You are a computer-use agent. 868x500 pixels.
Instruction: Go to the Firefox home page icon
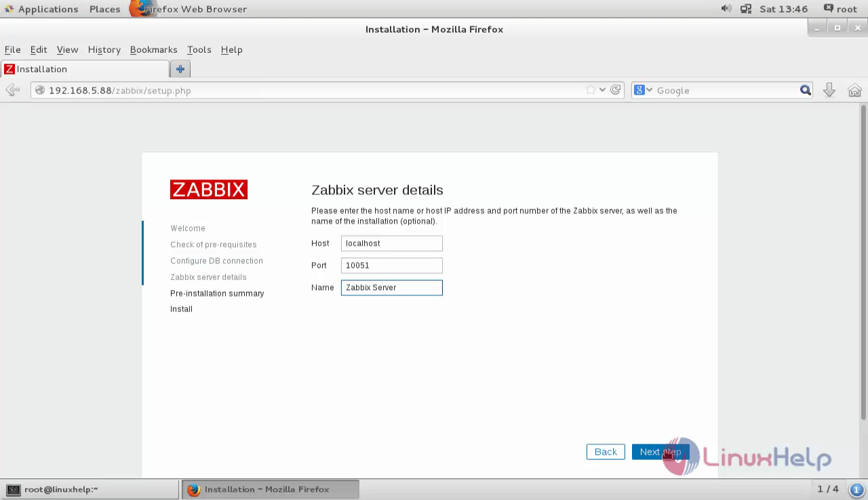click(x=854, y=90)
